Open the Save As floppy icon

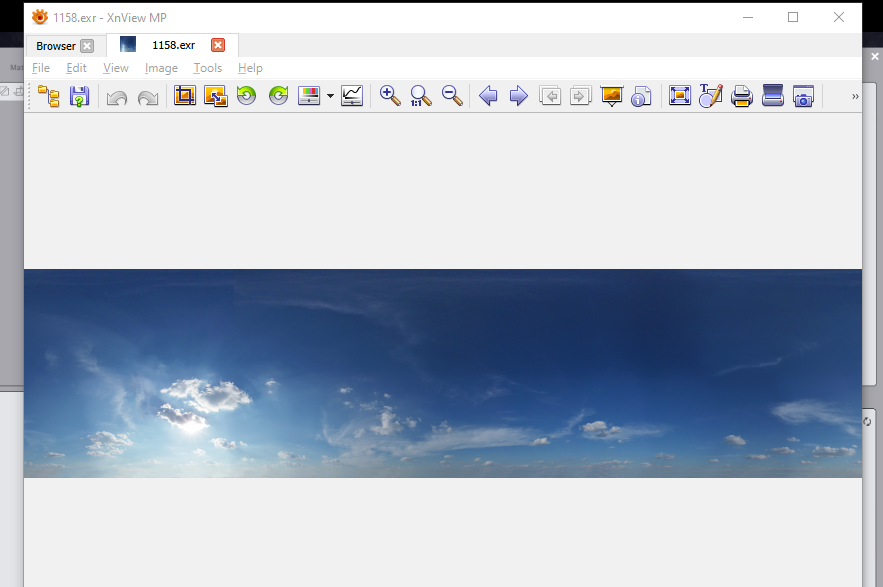[79, 96]
